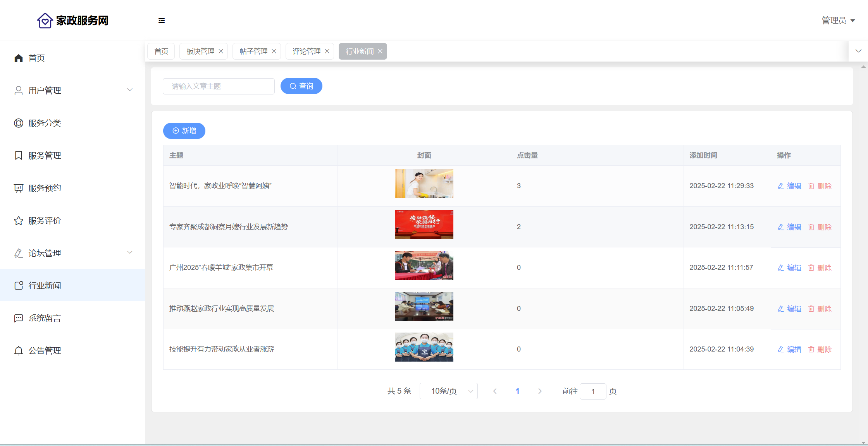Screen dimensions: 868x446
Task: Close the 行业新闻 tab
Action: (x=380, y=51)
